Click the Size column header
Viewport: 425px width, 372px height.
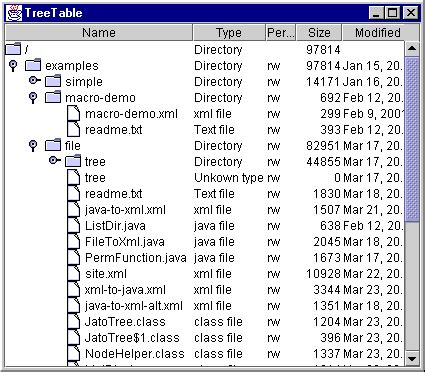click(319, 33)
